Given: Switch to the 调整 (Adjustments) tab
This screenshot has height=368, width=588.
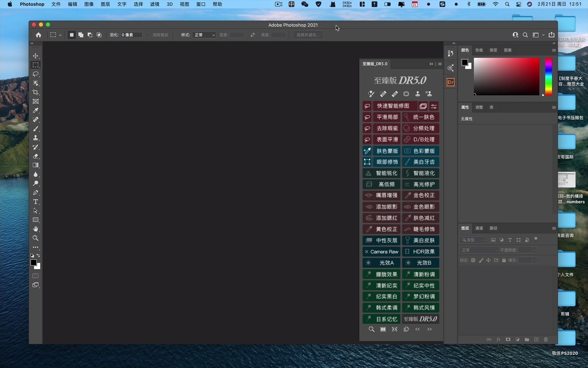Looking at the screenshot, I should tap(479, 107).
